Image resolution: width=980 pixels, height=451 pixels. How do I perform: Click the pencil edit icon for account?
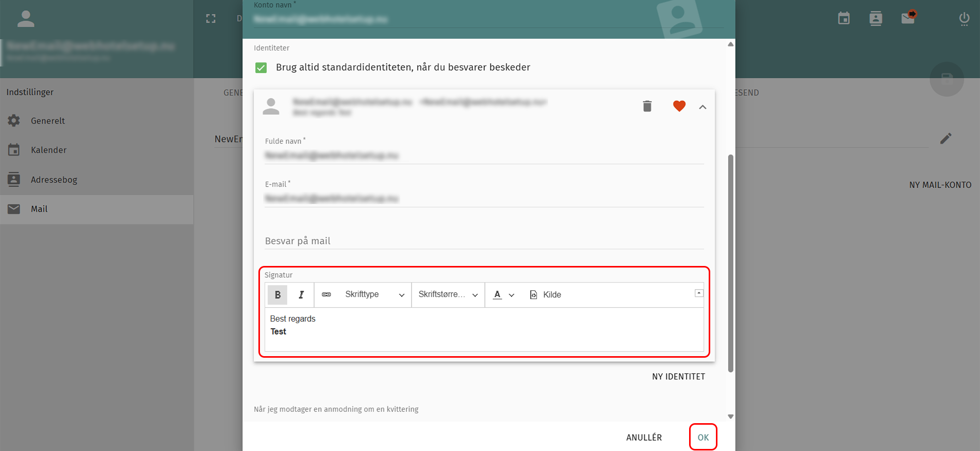coord(945,139)
